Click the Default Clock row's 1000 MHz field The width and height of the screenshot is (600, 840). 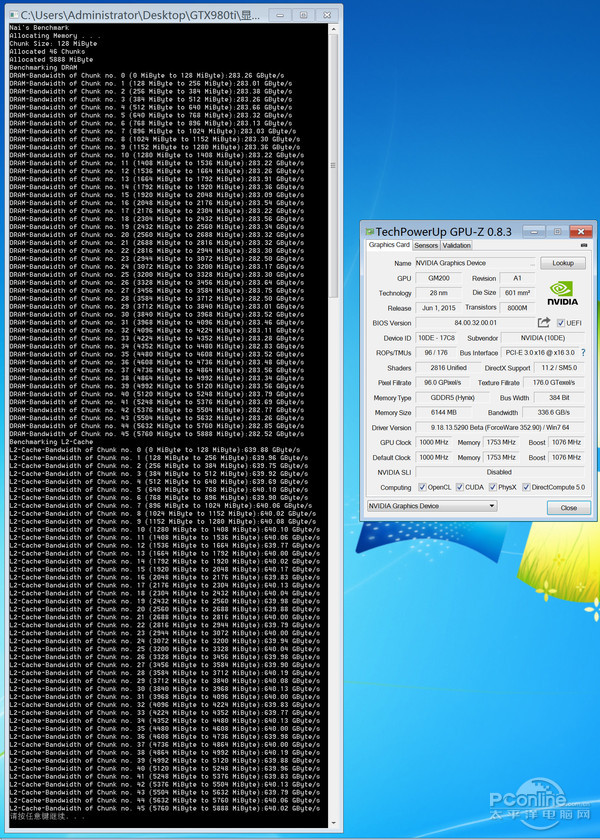[433, 458]
